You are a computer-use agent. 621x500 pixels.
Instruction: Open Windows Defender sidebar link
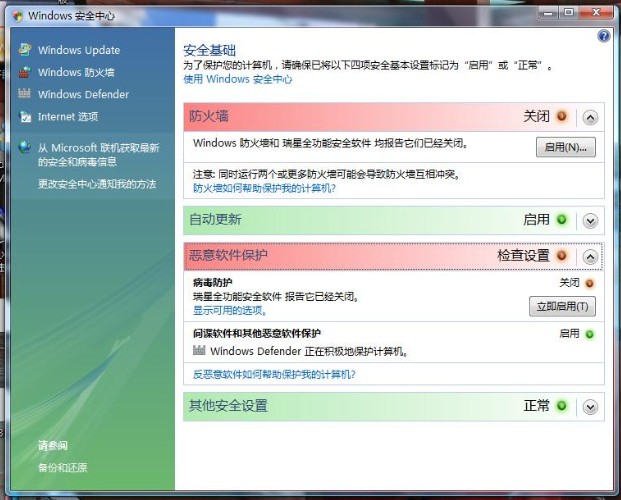pos(83,94)
